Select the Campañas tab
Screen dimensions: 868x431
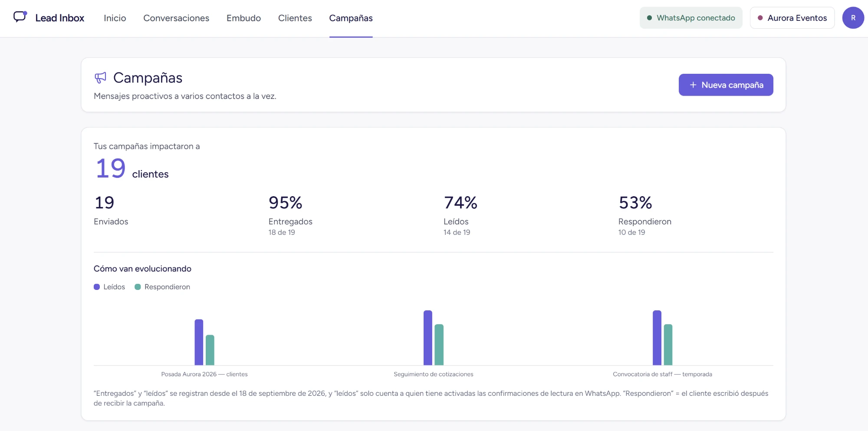tap(351, 18)
